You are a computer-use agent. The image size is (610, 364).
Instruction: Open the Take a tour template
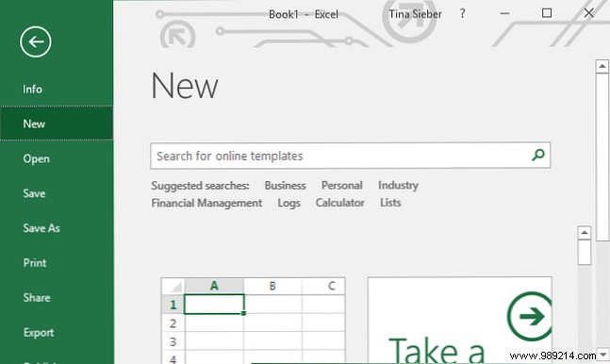[x=459, y=320]
